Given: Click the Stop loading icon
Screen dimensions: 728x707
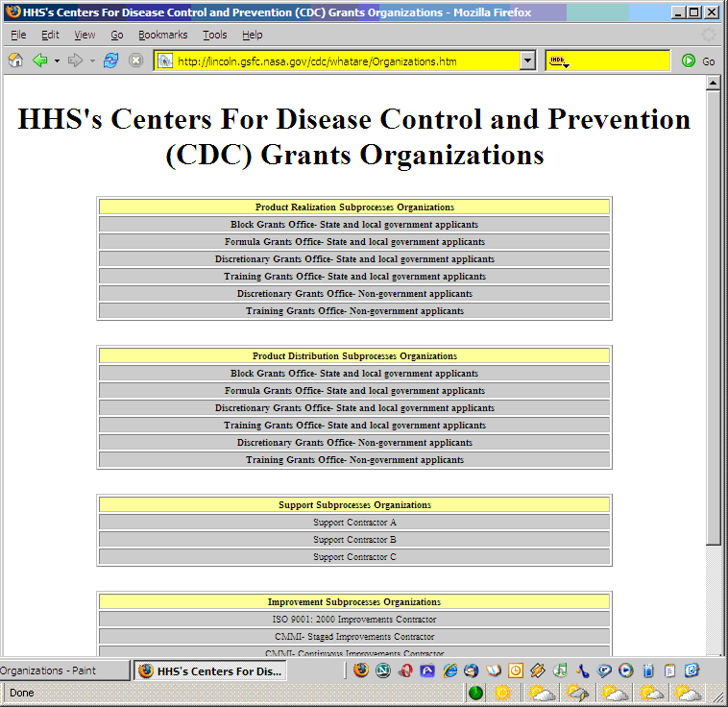Looking at the screenshot, I should tap(135, 61).
